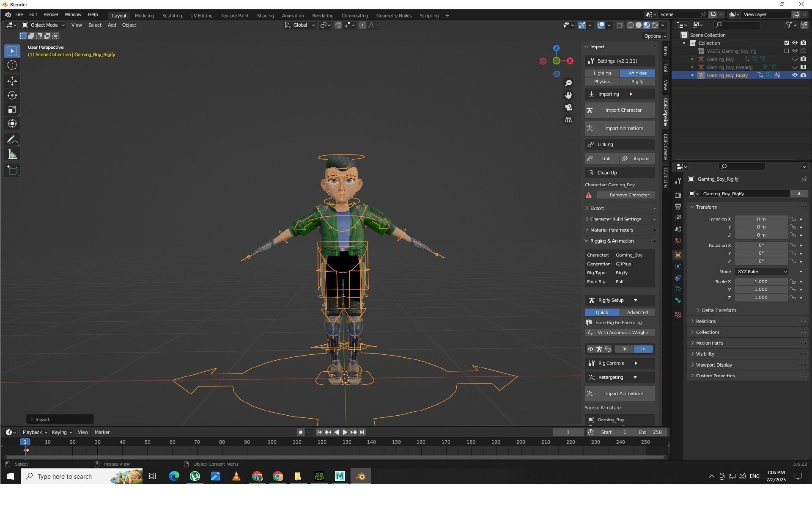Select the Annotate pencil tool
The width and height of the screenshot is (812, 508).
(12, 140)
